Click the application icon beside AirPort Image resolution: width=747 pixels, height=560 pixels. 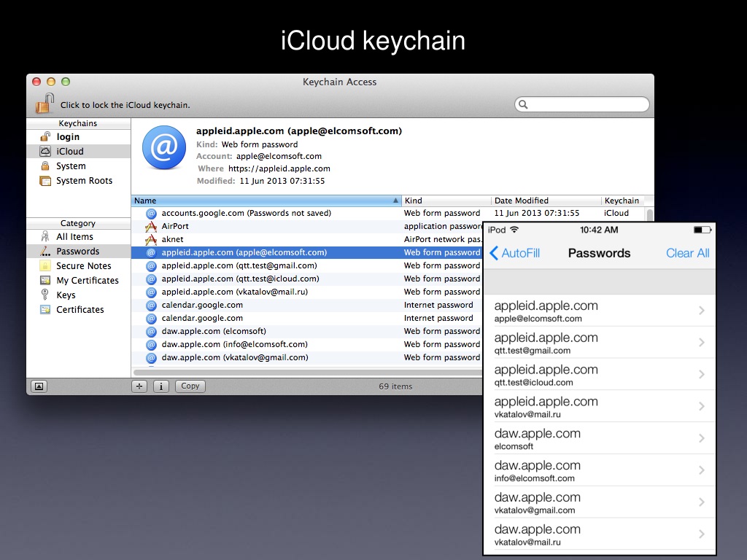[x=151, y=226]
